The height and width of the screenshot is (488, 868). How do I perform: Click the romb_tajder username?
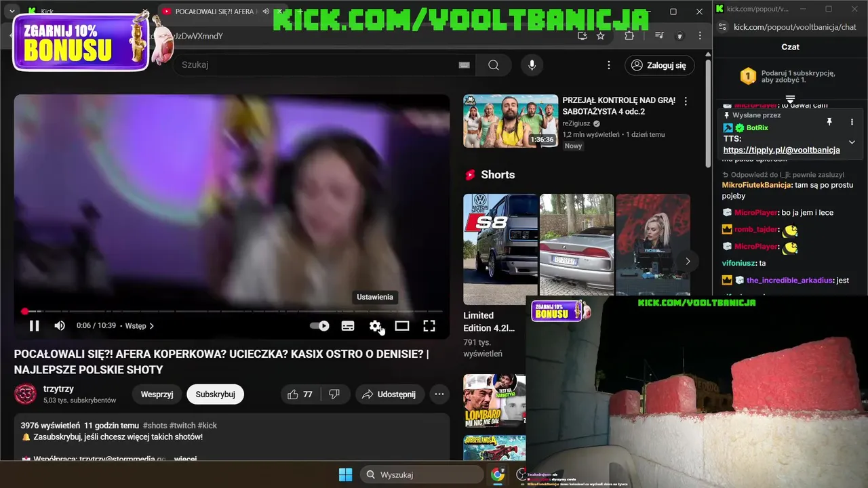(756, 229)
